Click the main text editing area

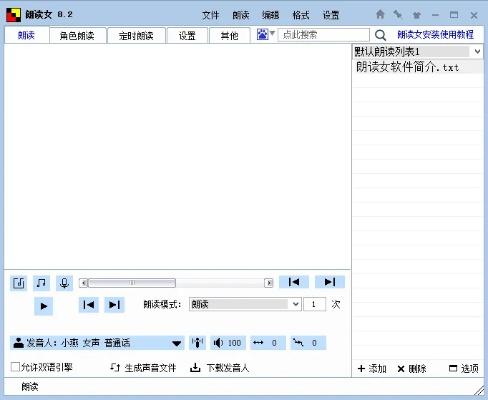177,157
